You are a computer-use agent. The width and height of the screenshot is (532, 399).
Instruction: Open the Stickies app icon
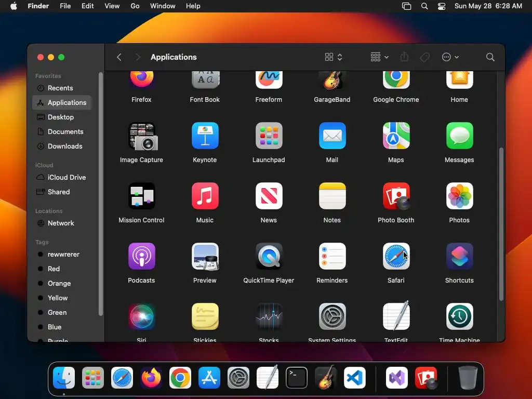pos(205,316)
